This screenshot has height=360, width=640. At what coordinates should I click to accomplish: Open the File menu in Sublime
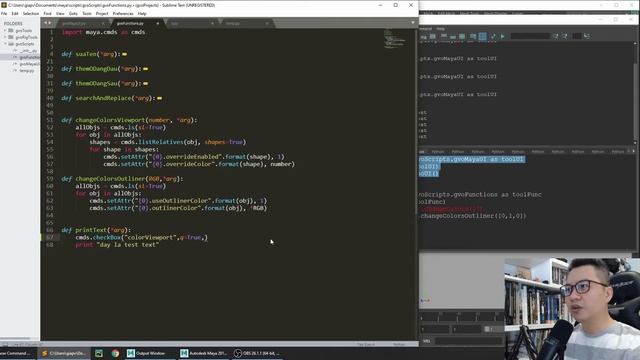click(4, 13)
